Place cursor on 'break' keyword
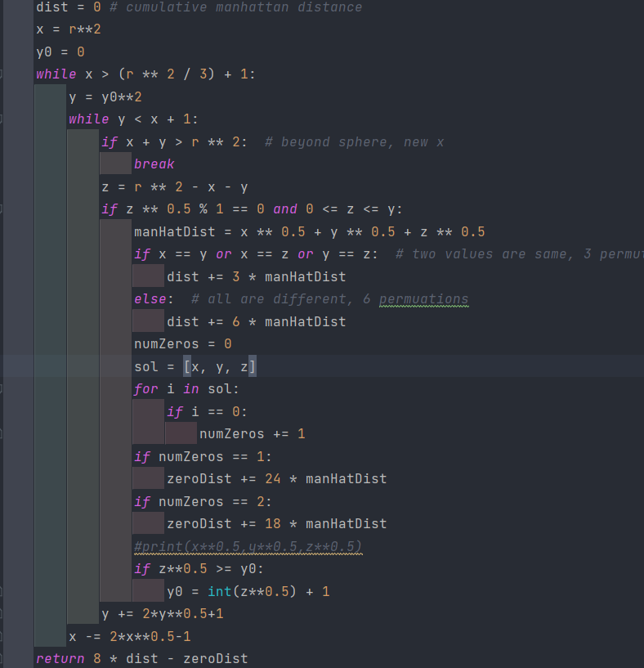 [x=154, y=164]
